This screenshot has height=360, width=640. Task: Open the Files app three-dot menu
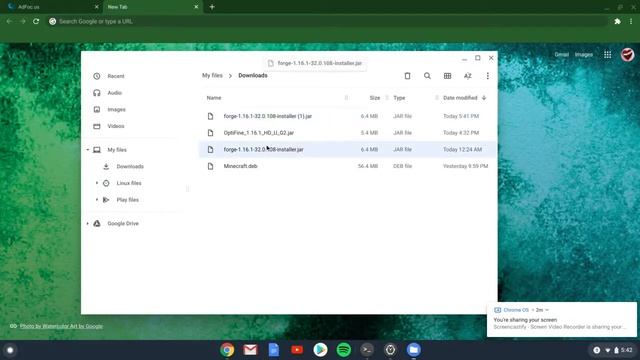[x=487, y=76]
